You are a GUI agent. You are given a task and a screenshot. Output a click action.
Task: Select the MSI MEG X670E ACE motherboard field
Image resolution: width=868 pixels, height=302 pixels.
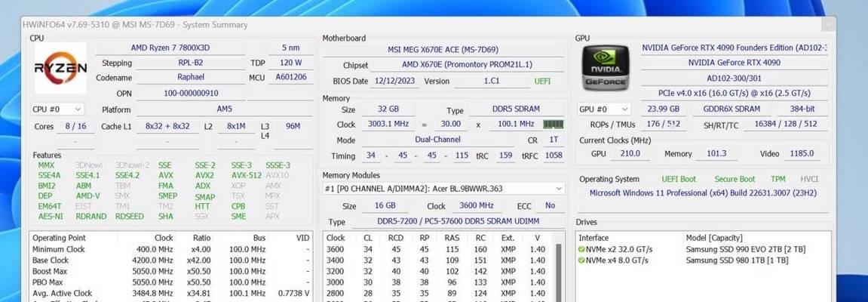coord(443,50)
